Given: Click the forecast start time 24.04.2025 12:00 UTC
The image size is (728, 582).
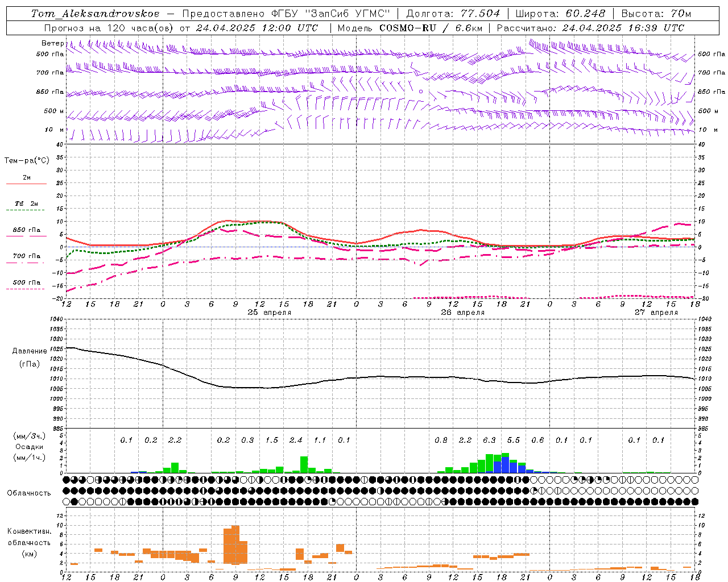Looking at the screenshot, I should tap(257, 28).
